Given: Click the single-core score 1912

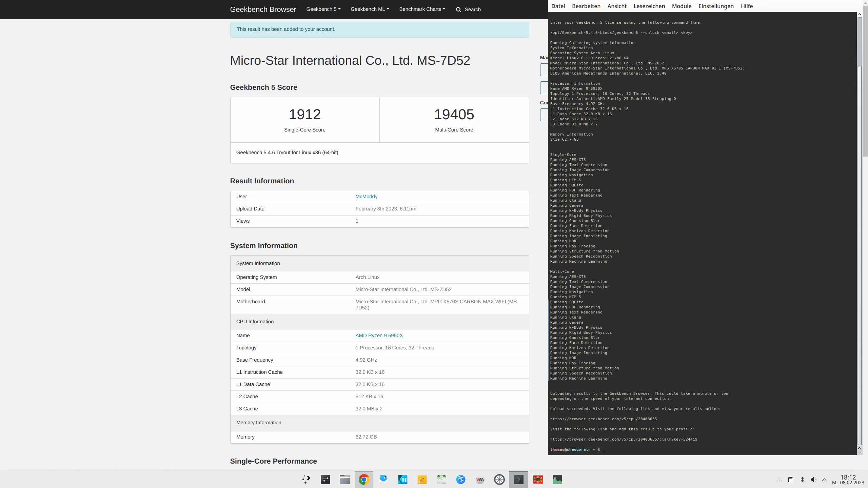Looking at the screenshot, I should tap(305, 115).
